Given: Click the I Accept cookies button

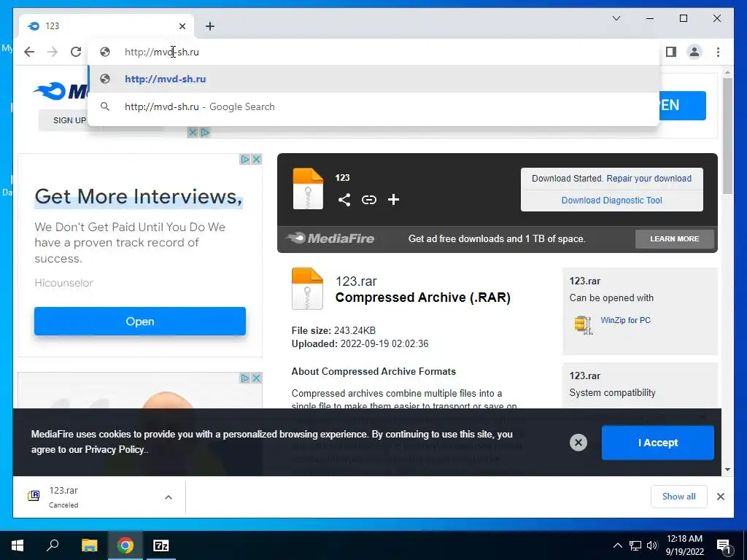Looking at the screenshot, I should coord(658,443).
